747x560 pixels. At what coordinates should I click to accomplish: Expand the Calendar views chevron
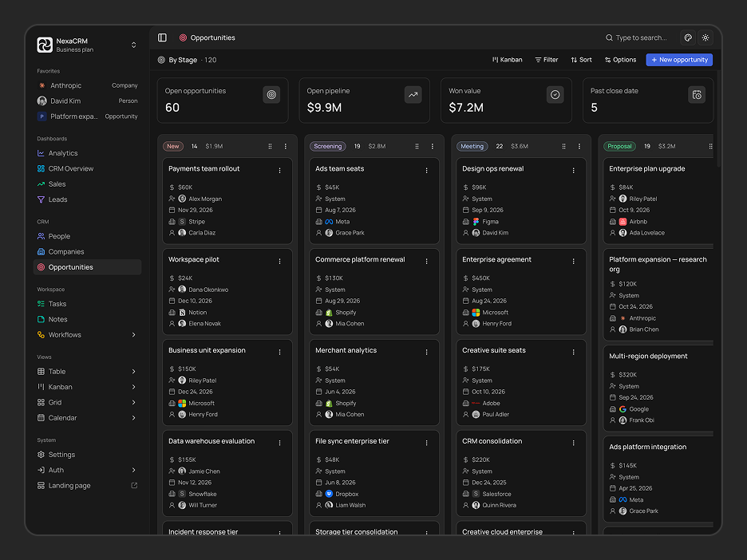(x=134, y=418)
